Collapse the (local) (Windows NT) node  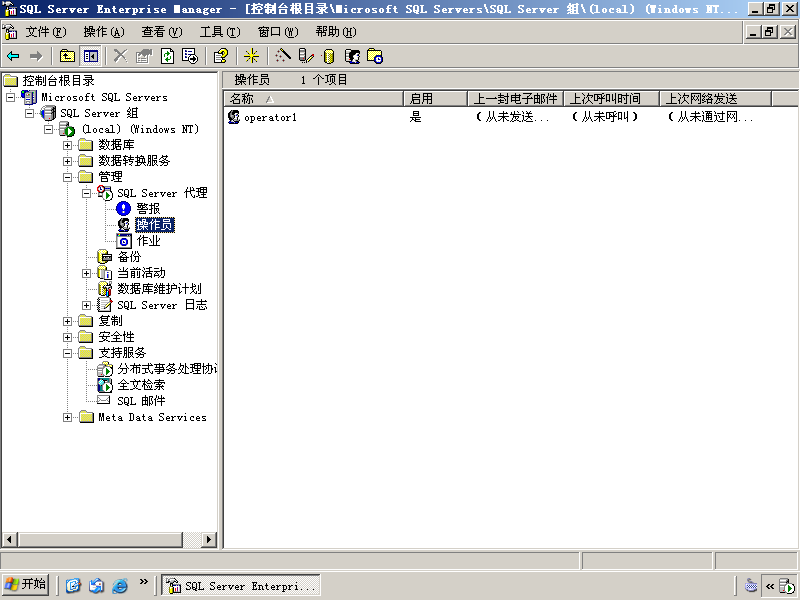(48, 129)
